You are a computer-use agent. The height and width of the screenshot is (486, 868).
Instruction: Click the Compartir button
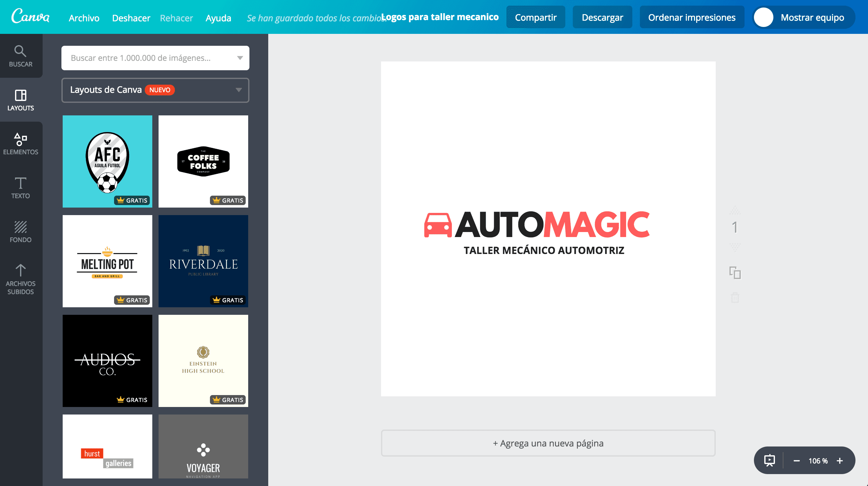pyautogui.click(x=536, y=17)
